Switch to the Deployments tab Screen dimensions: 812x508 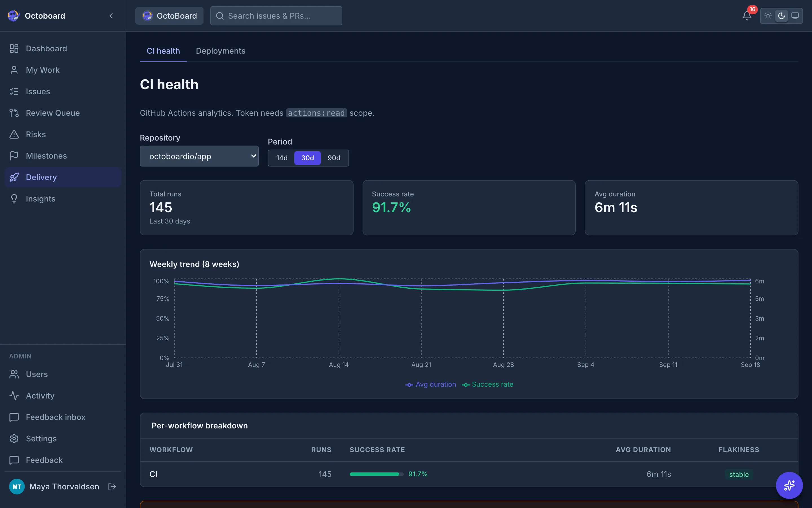[220, 51]
